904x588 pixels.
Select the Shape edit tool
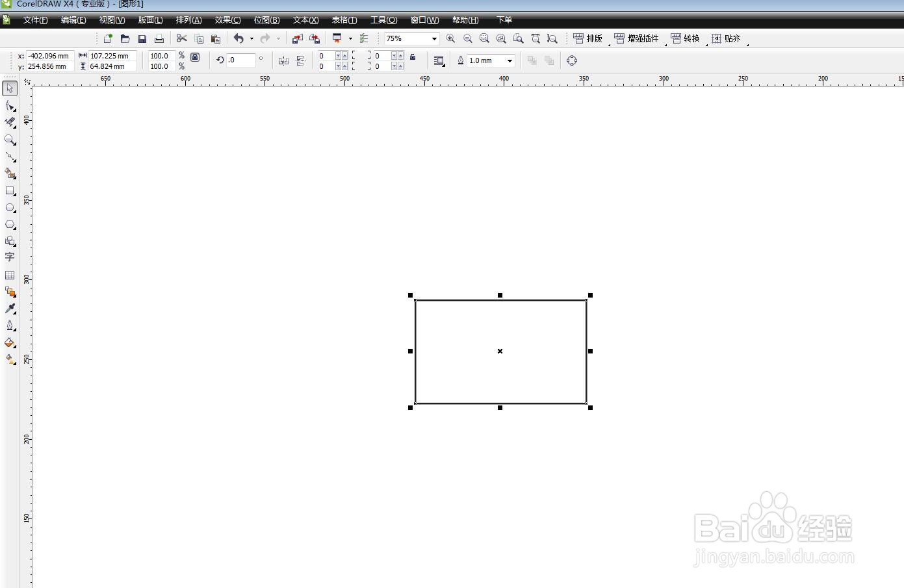(x=10, y=105)
